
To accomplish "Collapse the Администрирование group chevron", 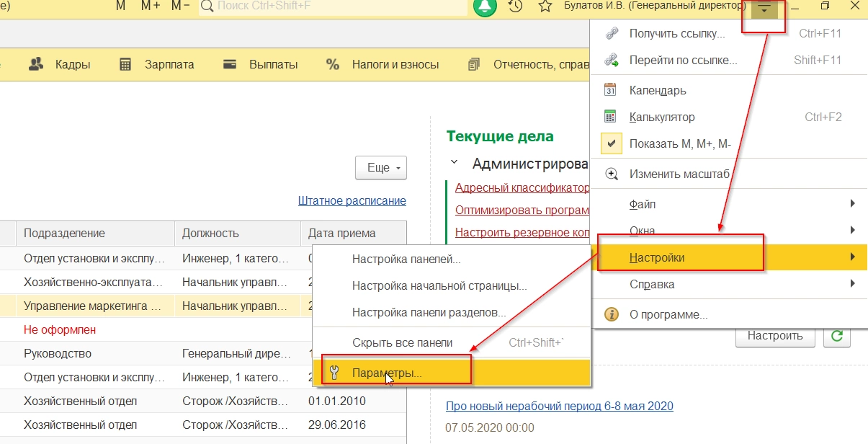I will [x=453, y=164].
